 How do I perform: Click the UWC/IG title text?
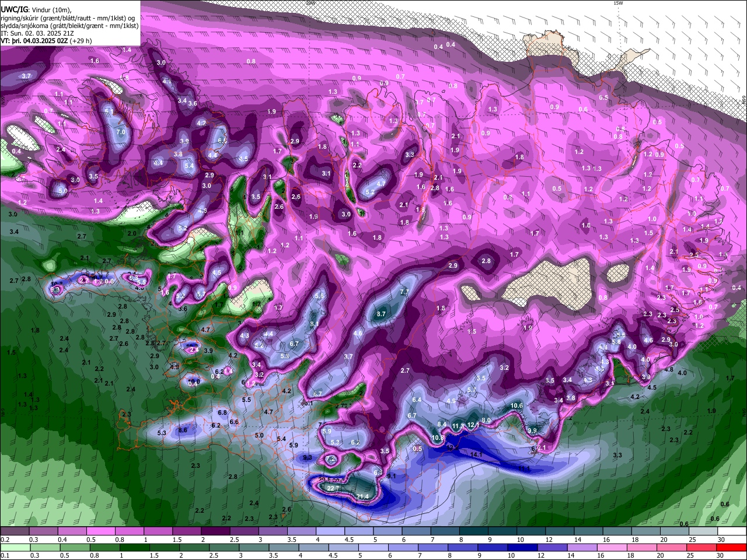click(x=14, y=9)
